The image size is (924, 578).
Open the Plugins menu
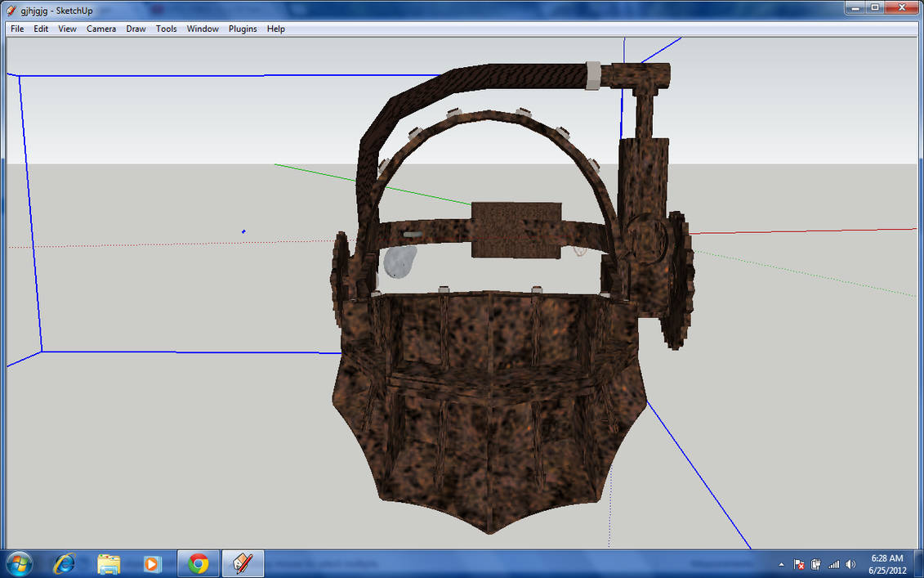[x=242, y=28]
